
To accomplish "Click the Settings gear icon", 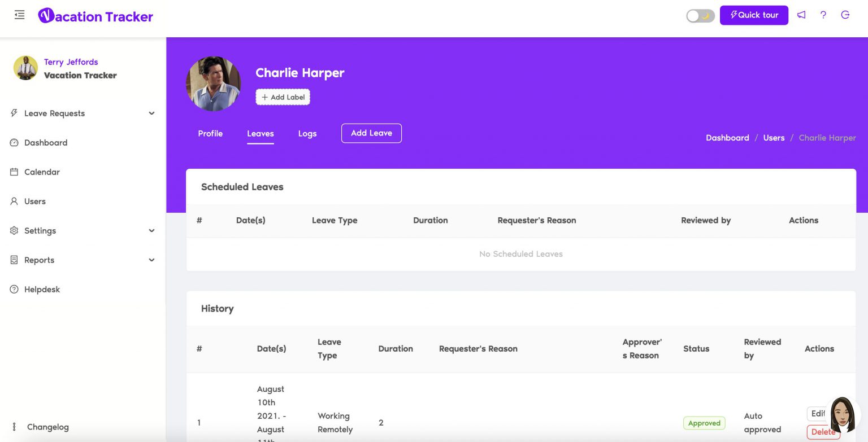I will (x=14, y=231).
